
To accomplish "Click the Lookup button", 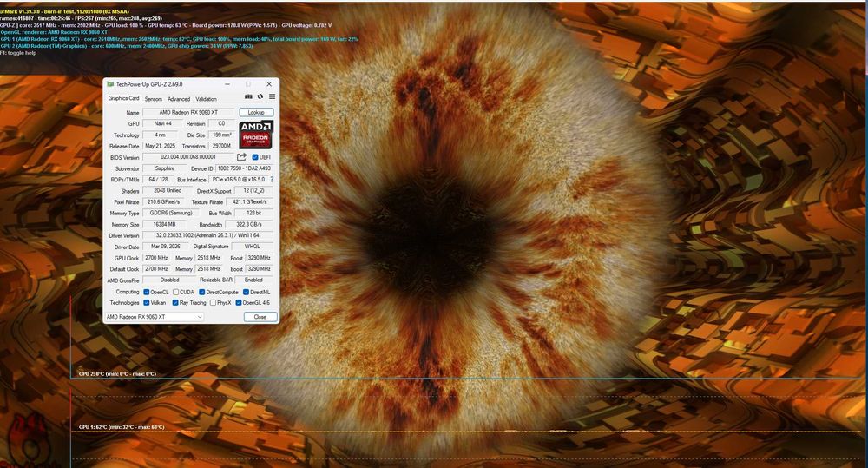I will (256, 112).
